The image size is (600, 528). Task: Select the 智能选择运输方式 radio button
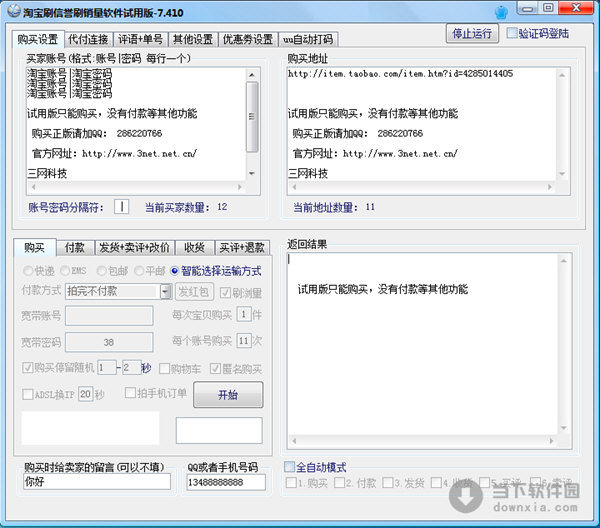pyautogui.click(x=174, y=271)
